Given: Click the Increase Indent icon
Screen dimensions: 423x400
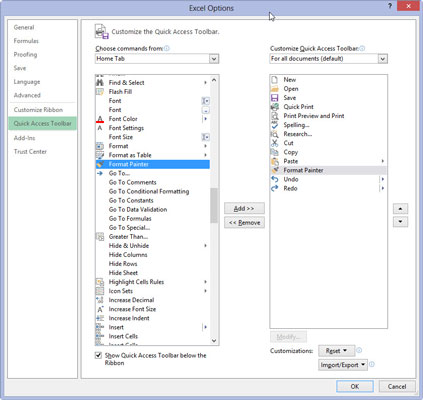Looking at the screenshot, I should point(100,318).
